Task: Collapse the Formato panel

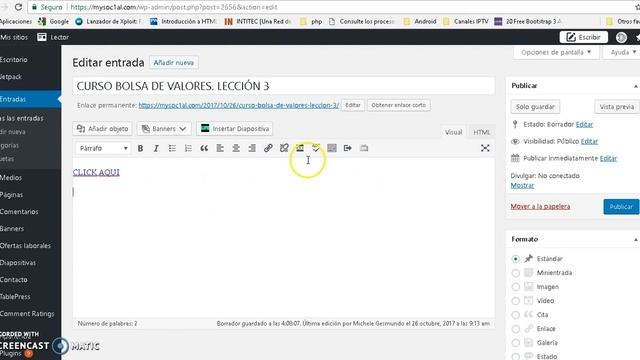Action: click(636, 240)
